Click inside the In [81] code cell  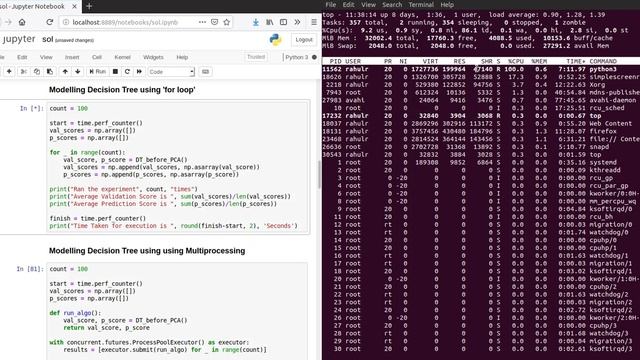click(178, 311)
